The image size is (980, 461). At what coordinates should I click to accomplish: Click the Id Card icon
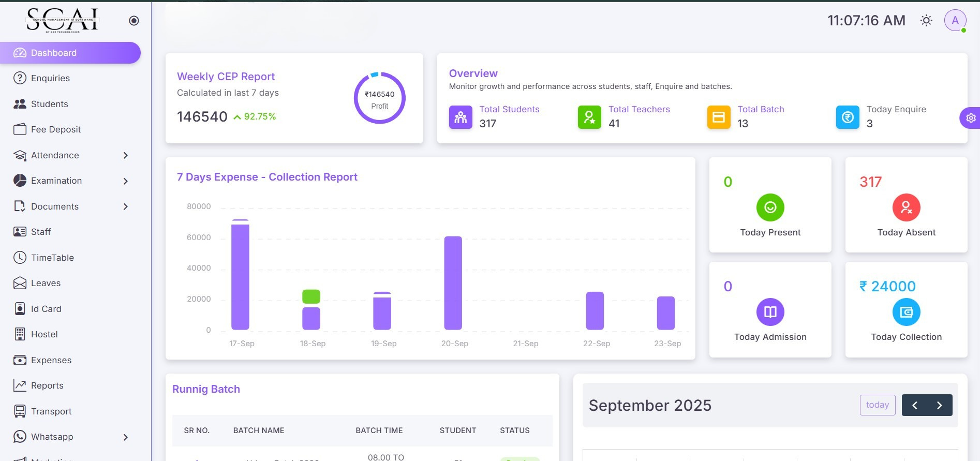coord(20,309)
